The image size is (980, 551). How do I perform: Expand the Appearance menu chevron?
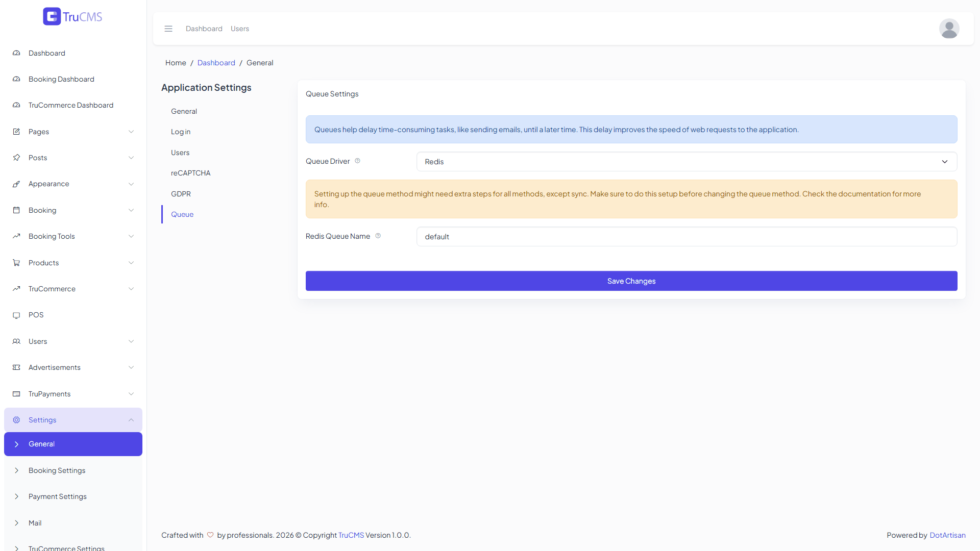(131, 184)
